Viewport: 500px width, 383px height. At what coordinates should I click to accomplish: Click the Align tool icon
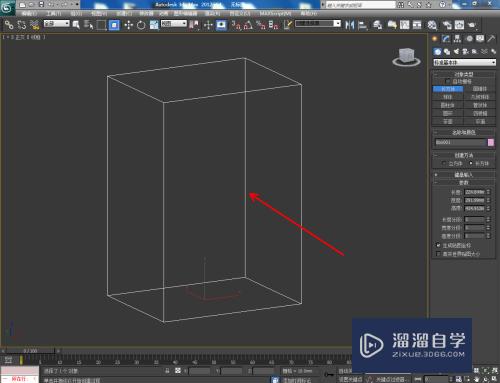[362, 25]
